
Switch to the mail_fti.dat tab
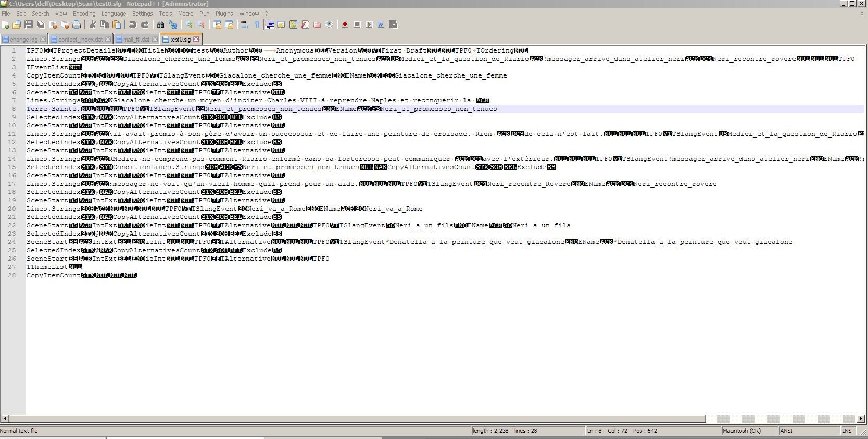(136, 40)
